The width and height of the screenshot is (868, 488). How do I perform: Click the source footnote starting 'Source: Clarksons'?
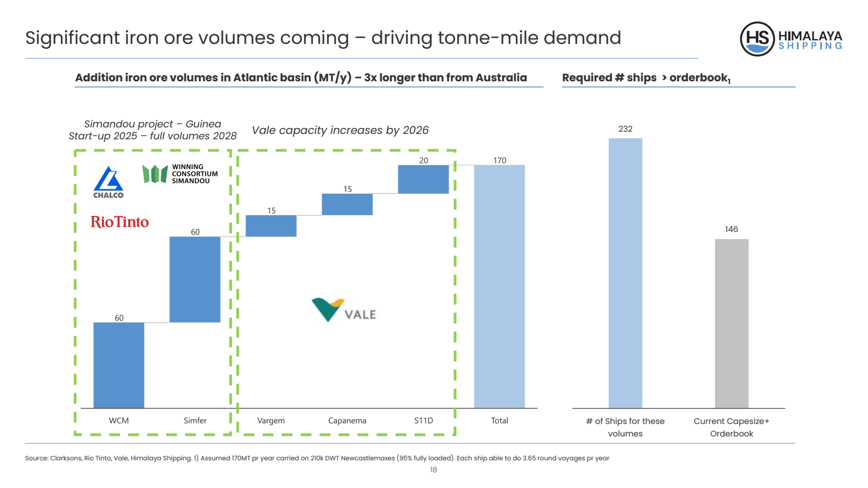317,458
